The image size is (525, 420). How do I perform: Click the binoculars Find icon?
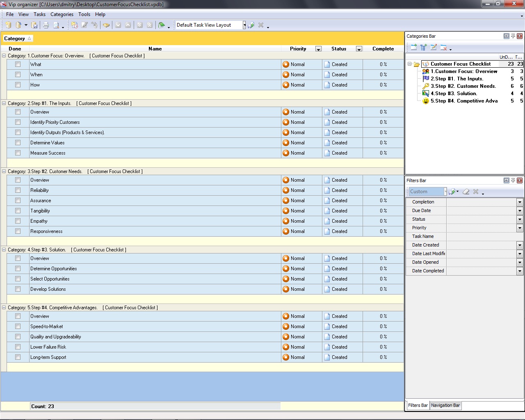coord(106,25)
